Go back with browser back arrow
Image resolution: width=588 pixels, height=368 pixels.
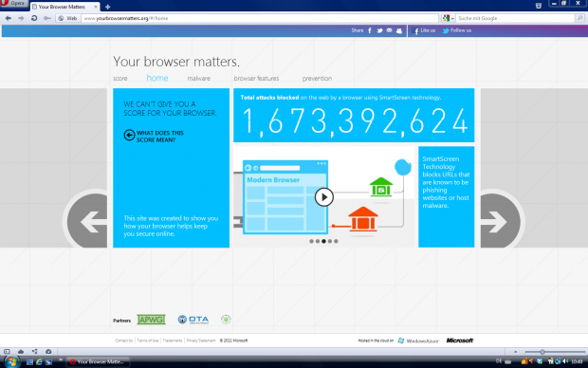[x=9, y=18]
